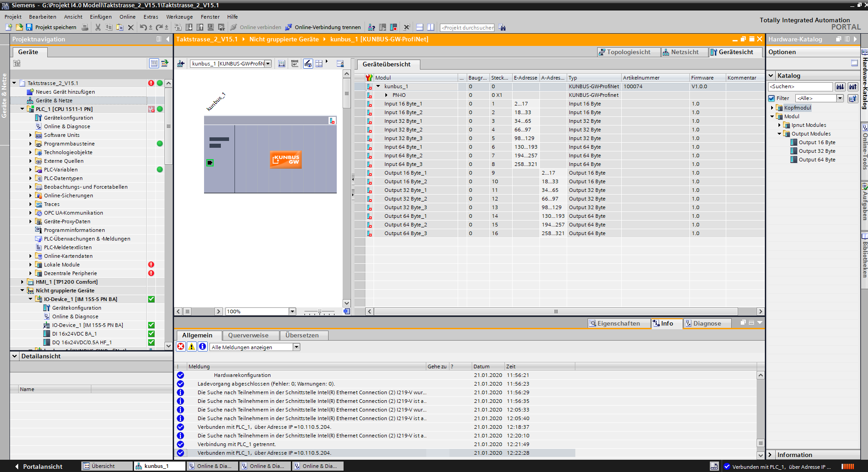This screenshot has width=868, height=472.
Task: Click the project search input field
Action: 467,27
